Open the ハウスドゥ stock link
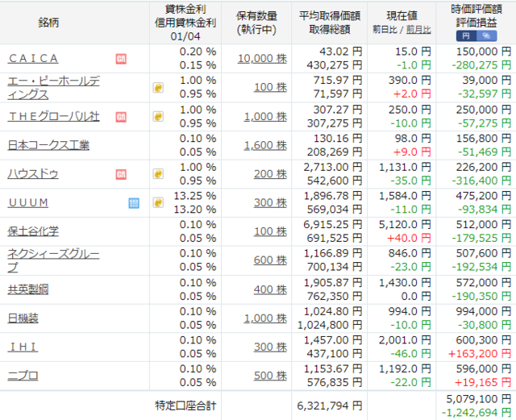Image resolution: width=516 pixels, height=420 pixels. tap(33, 174)
